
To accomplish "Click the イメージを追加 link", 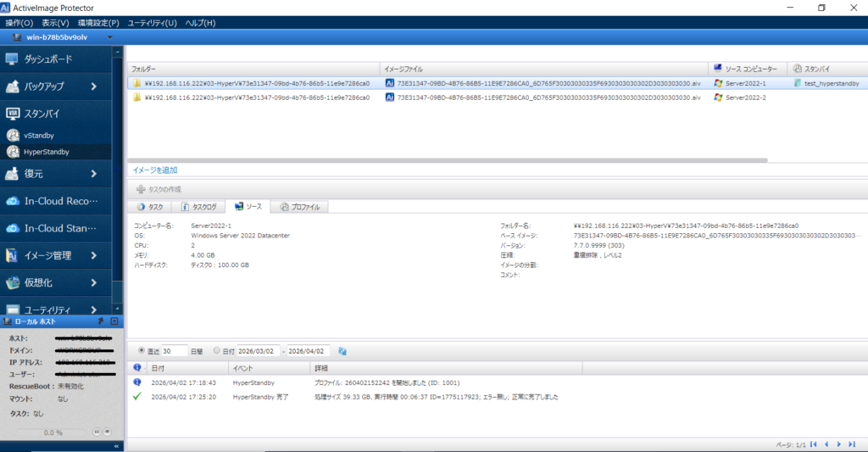I will [155, 170].
